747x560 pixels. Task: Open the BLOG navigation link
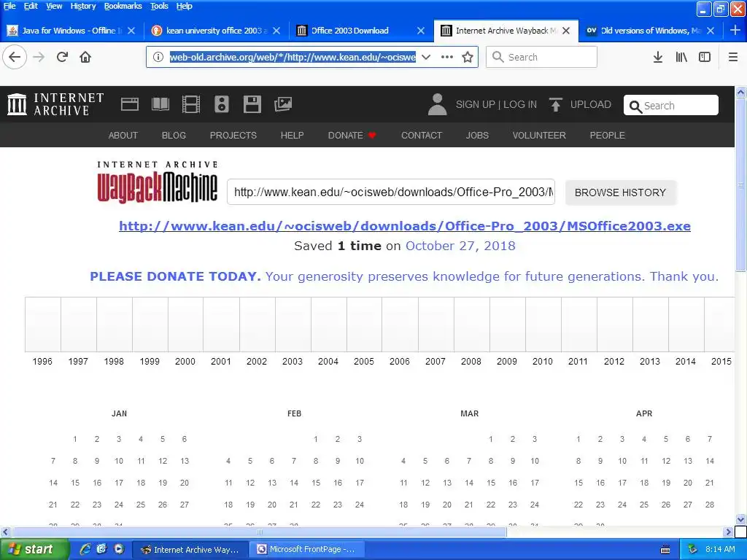(174, 135)
